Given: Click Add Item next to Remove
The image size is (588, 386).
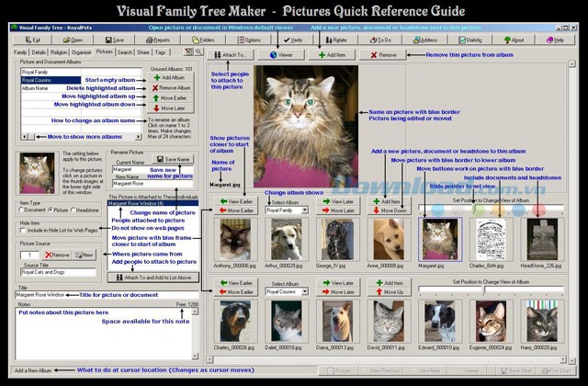Looking at the screenshot, I should [x=332, y=55].
